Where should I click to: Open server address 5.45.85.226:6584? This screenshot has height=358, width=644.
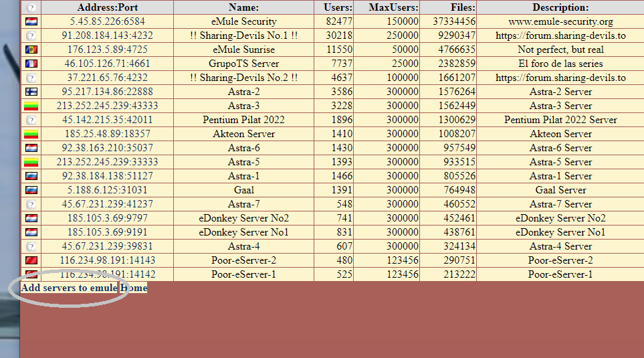pyautogui.click(x=107, y=21)
